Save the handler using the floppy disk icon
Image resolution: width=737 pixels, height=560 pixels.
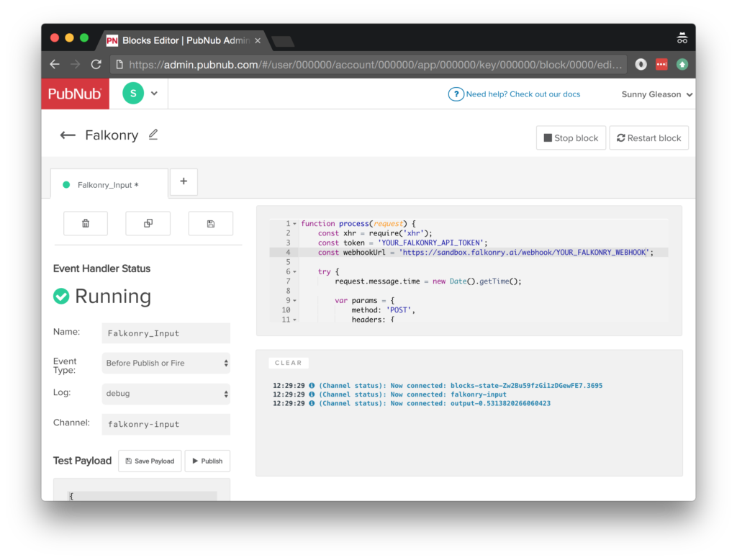point(210,223)
